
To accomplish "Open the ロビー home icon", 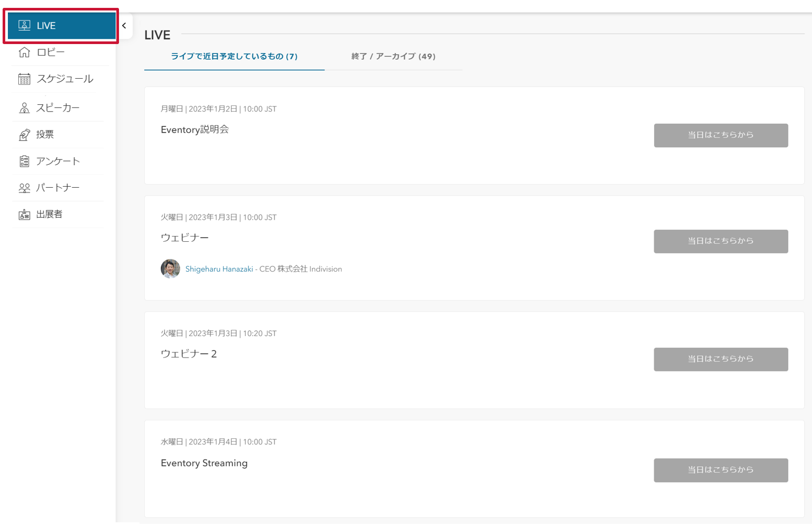I will tap(24, 52).
